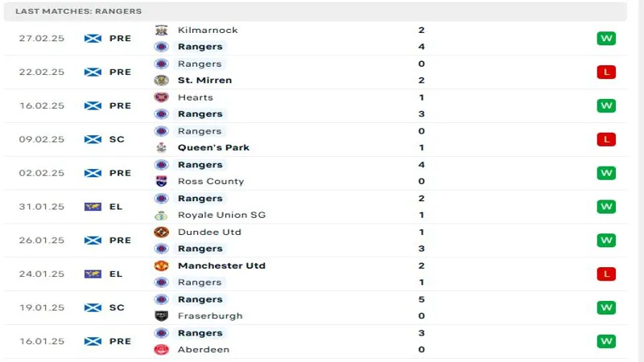Select the Last Matches: Rangers header
Screen dimensions: 644x362
click(x=316, y=11)
